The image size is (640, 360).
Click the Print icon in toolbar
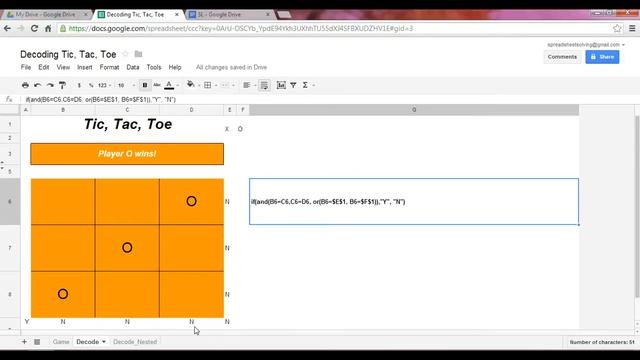pyautogui.click(x=25, y=85)
